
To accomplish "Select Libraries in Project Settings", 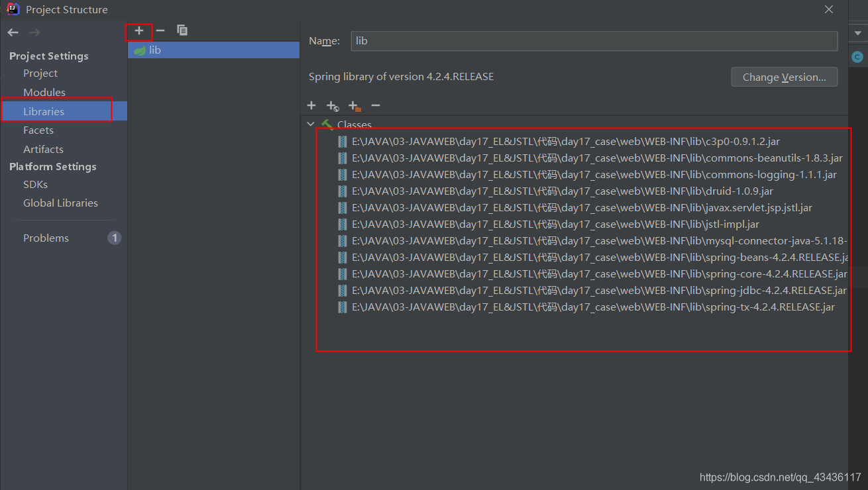I will click(44, 111).
